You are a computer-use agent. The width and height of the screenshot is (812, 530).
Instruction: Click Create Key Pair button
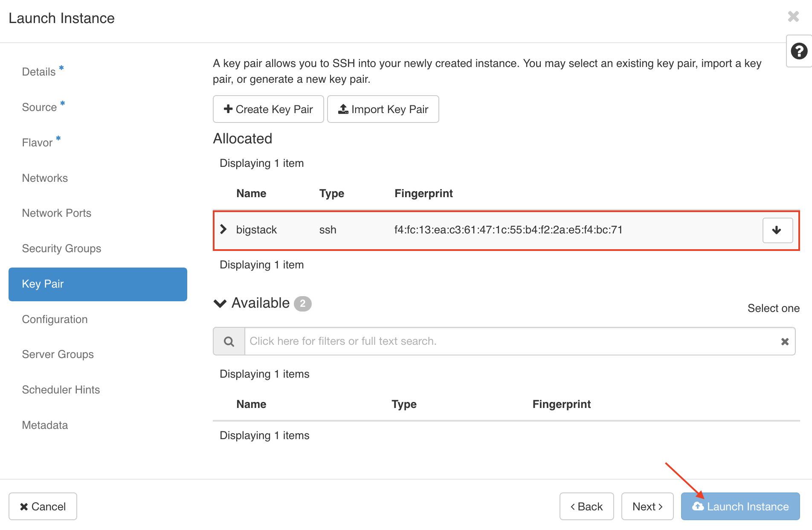[x=268, y=109]
